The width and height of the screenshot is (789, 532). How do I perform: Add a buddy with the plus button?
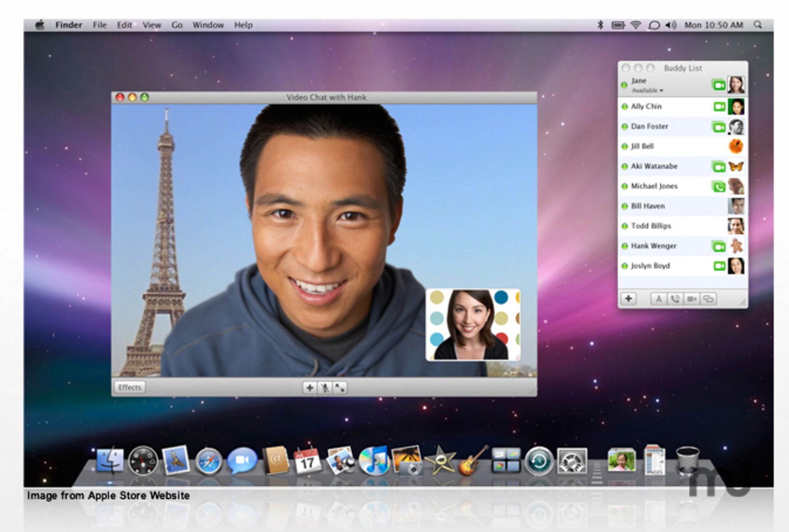click(629, 299)
